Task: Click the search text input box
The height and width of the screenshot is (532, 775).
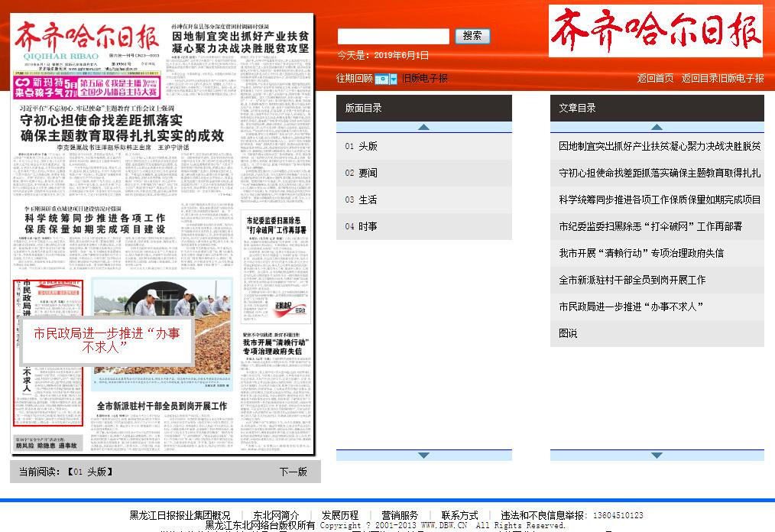Action: [x=394, y=36]
